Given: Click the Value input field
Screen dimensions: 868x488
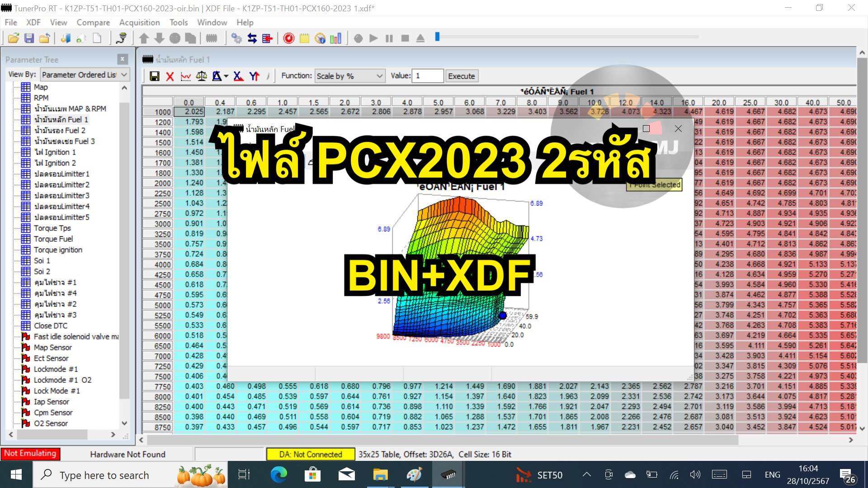Looking at the screenshot, I should [427, 76].
